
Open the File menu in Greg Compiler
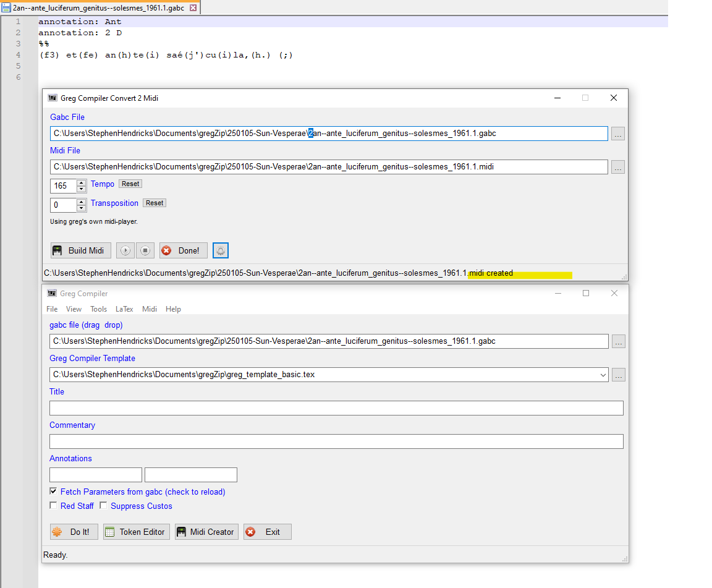click(x=52, y=309)
